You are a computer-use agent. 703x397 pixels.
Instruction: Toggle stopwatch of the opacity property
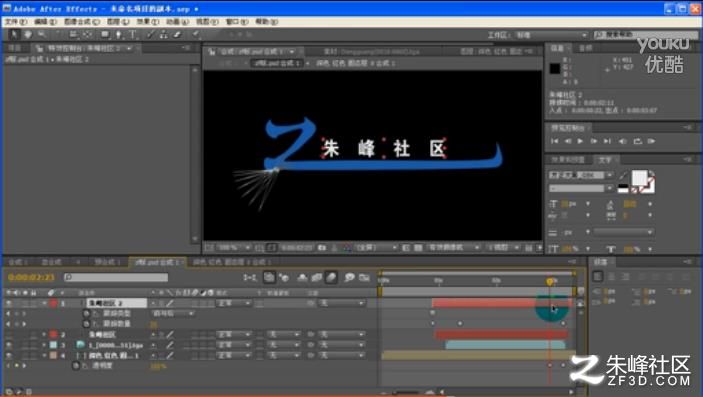(x=76, y=366)
